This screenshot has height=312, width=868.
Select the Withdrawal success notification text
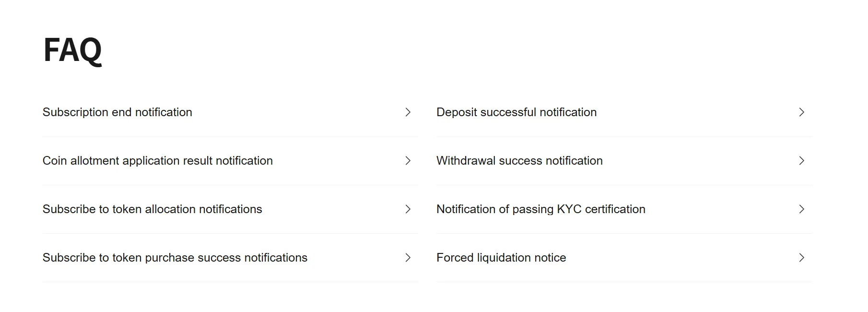click(519, 161)
